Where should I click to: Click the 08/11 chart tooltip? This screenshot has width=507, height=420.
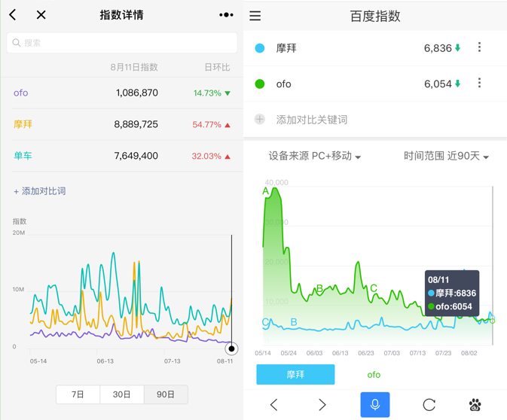point(452,294)
